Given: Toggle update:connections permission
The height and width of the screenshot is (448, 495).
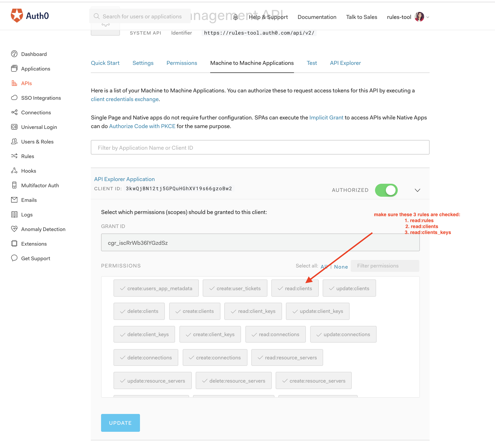Looking at the screenshot, I should (x=343, y=335).
